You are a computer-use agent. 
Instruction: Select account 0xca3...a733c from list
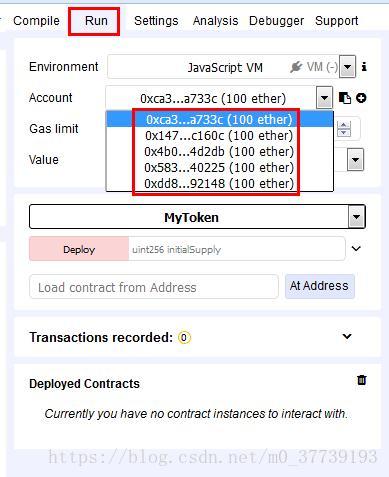tap(219, 119)
